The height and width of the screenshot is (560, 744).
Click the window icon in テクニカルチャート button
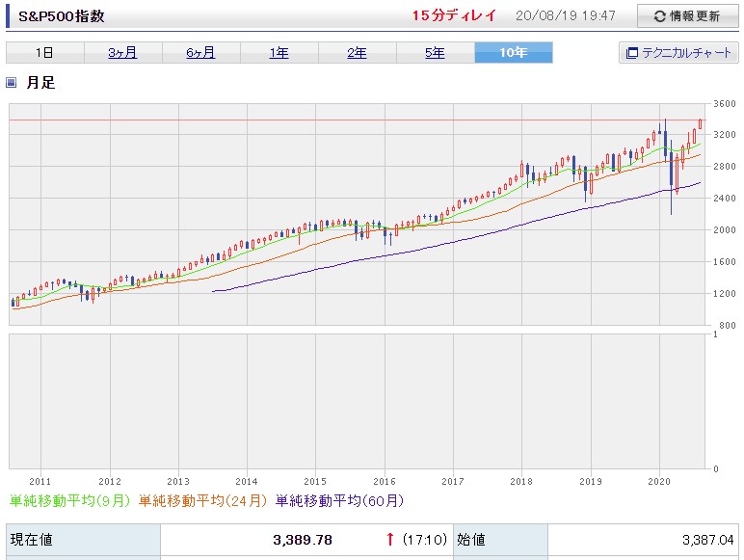tap(631, 53)
